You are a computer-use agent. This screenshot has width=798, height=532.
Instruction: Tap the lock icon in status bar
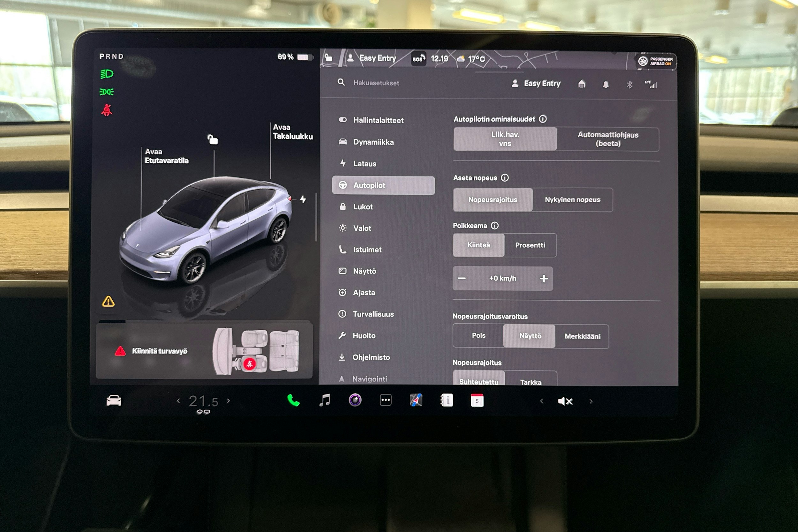click(x=328, y=58)
